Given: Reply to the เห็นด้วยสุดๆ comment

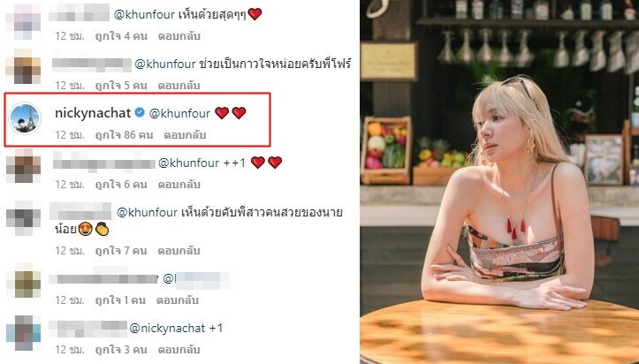Looking at the screenshot, I should click(179, 36).
